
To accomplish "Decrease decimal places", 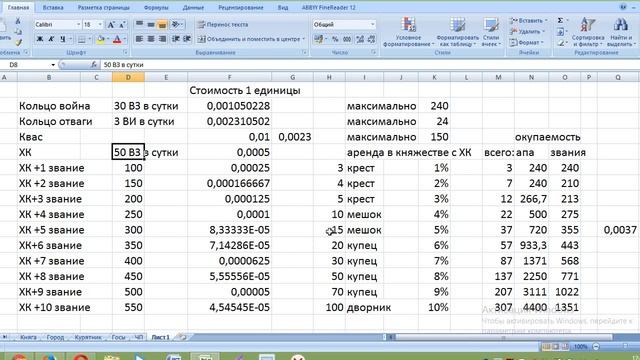I will pos(371,39).
